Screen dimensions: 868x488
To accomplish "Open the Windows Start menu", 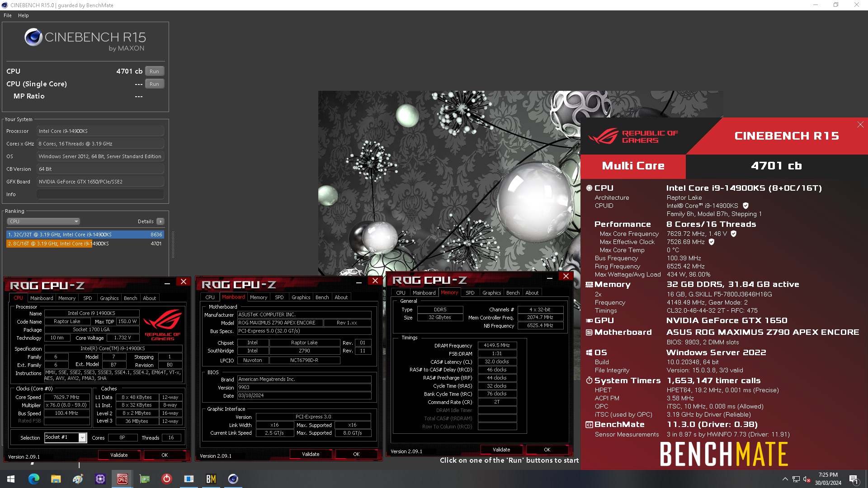I will 11,479.
